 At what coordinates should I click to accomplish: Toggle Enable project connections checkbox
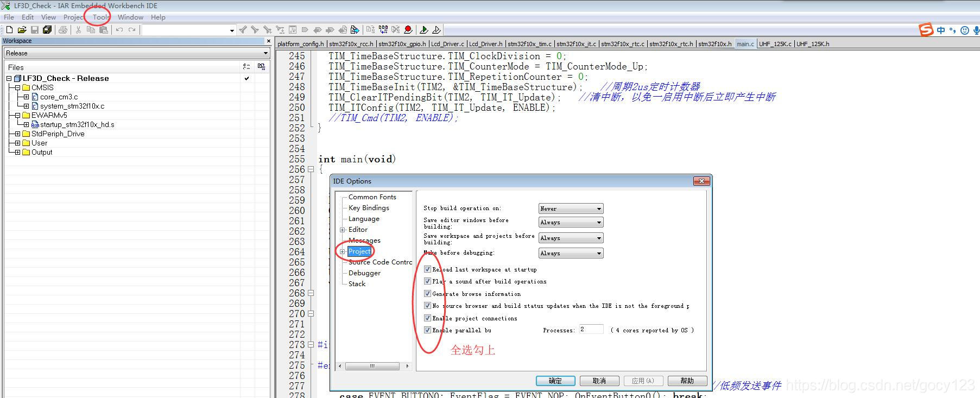click(x=427, y=318)
